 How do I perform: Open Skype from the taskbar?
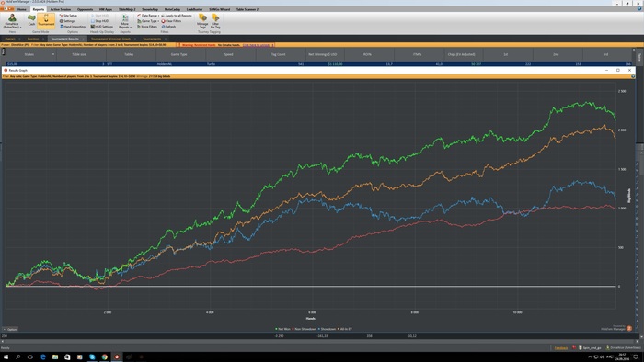point(92,356)
